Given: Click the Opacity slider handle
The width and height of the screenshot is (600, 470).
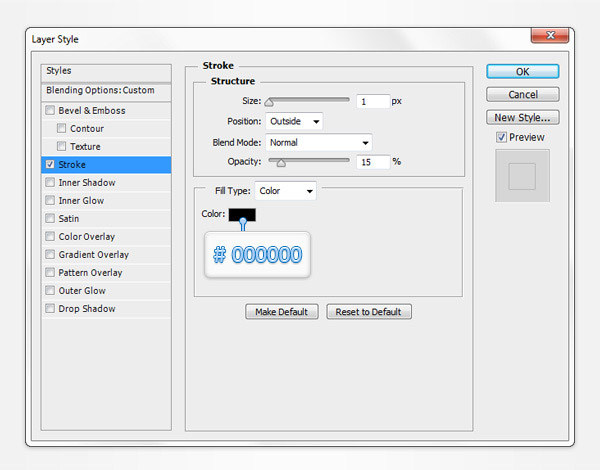Looking at the screenshot, I should click(x=281, y=162).
